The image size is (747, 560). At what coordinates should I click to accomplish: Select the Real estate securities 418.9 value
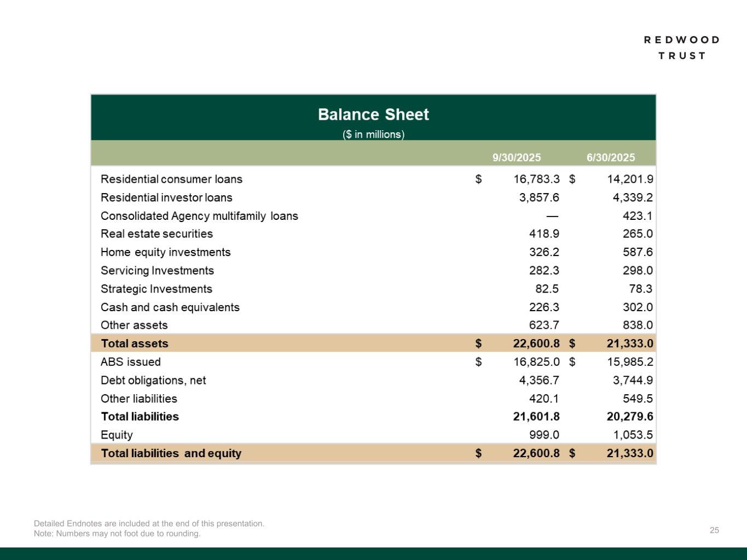[x=543, y=234]
